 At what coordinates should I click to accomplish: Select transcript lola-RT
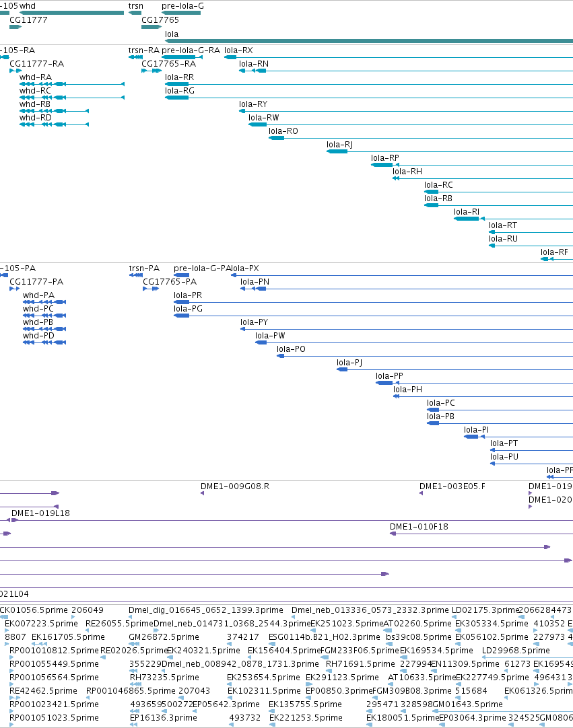tap(531, 232)
